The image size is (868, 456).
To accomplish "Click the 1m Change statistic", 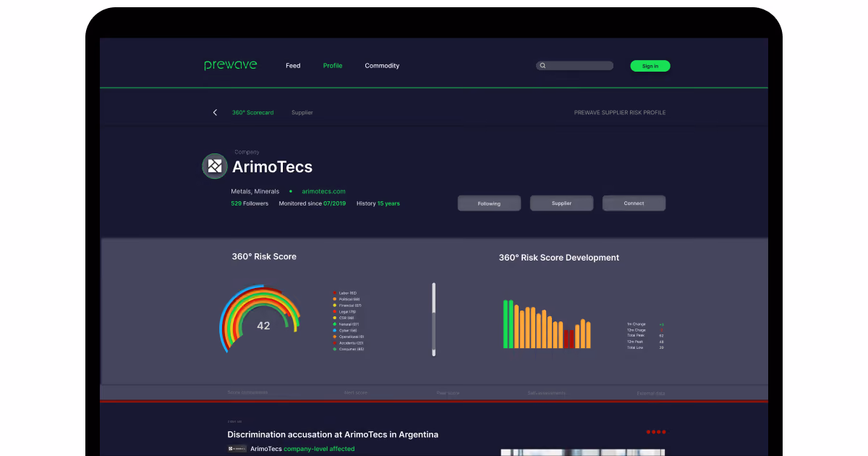I will click(645, 324).
